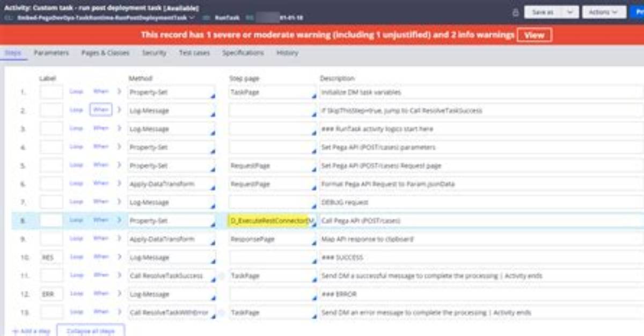The image size is (644, 336).
Task: Expand step 10 RES Log-Message chevron
Action: click(119, 257)
